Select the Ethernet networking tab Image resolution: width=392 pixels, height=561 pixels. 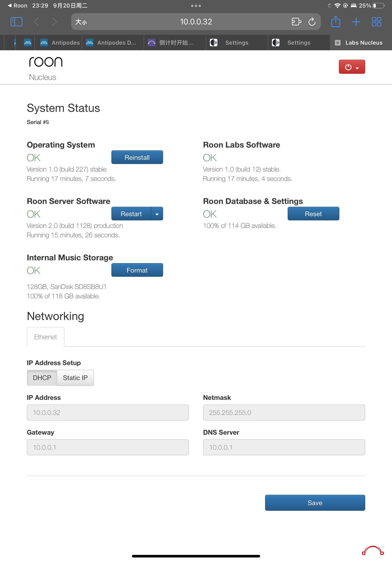[45, 337]
